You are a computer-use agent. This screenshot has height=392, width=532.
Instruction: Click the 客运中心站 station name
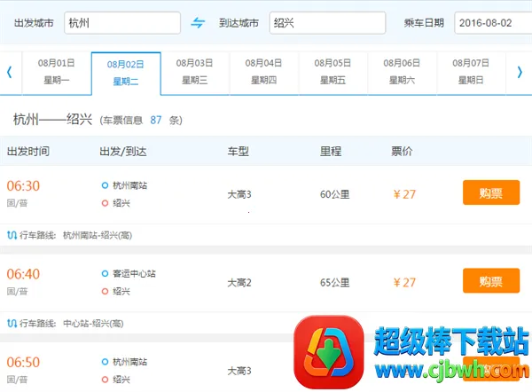134,273
